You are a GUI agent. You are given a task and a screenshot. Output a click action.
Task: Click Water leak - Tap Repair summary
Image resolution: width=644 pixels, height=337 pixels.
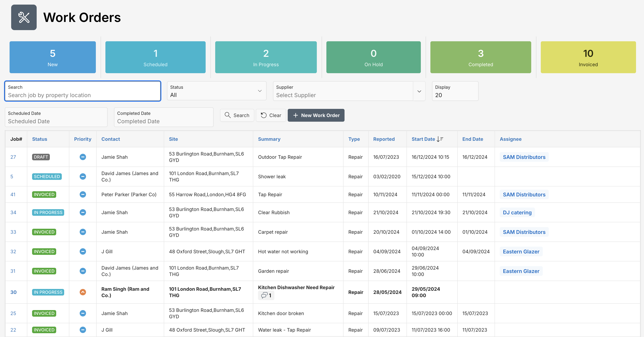pyautogui.click(x=284, y=330)
